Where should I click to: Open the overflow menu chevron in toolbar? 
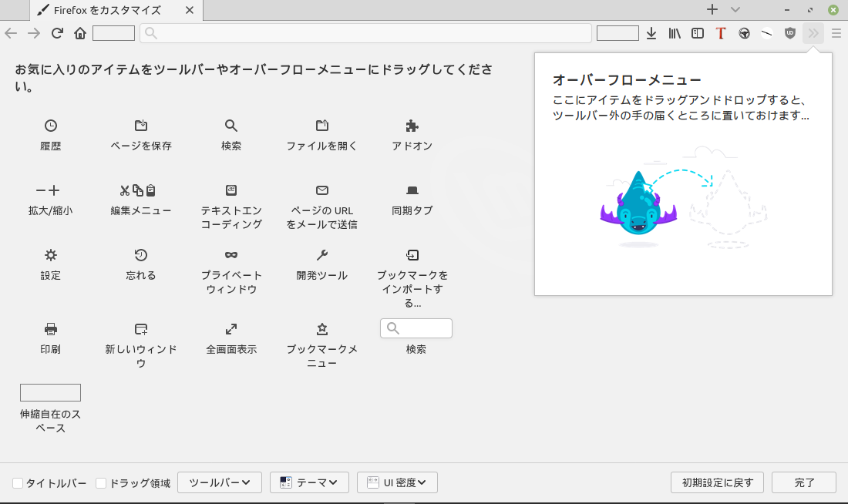(813, 33)
